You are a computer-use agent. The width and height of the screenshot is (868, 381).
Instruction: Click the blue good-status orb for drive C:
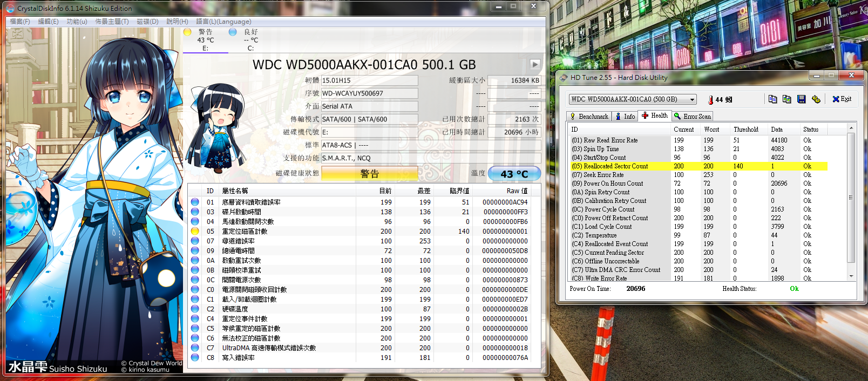tap(233, 32)
